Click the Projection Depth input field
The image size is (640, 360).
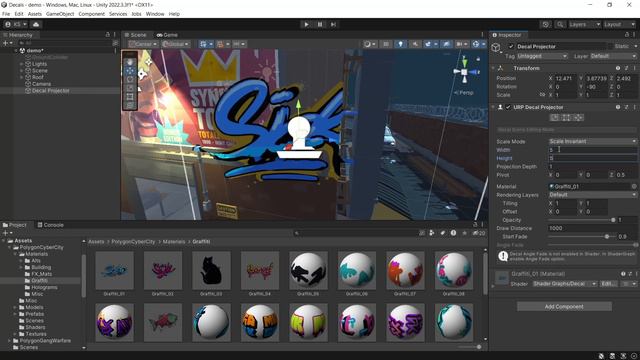(592, 167)
